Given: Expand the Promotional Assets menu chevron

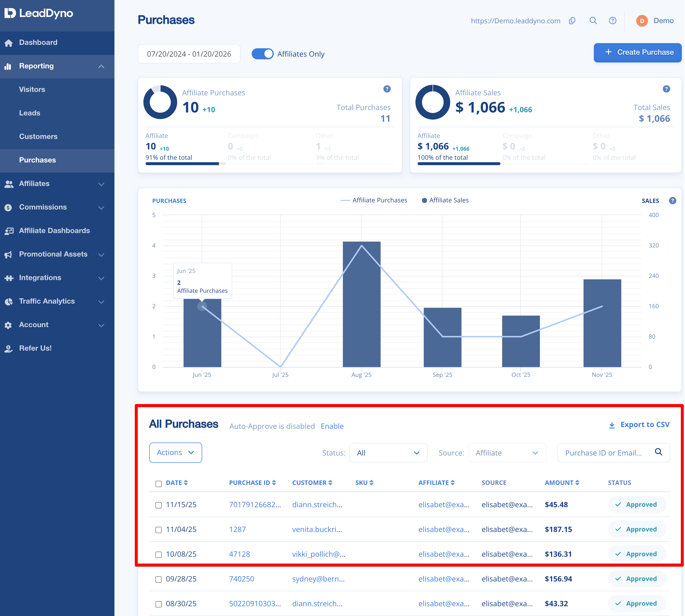Looking at the screenshot, I should click(101, 255).
